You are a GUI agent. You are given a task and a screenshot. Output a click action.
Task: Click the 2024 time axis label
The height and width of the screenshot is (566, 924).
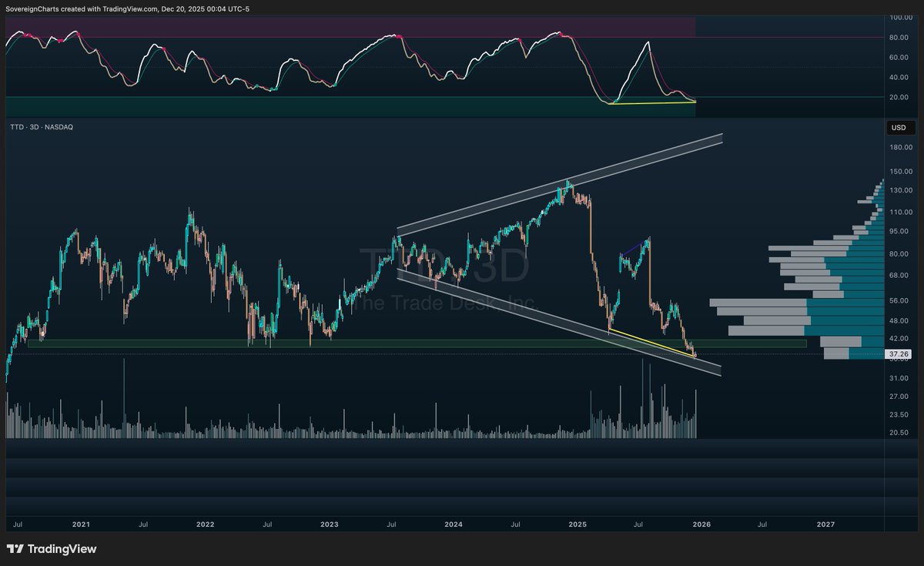(x=454, y=524)
